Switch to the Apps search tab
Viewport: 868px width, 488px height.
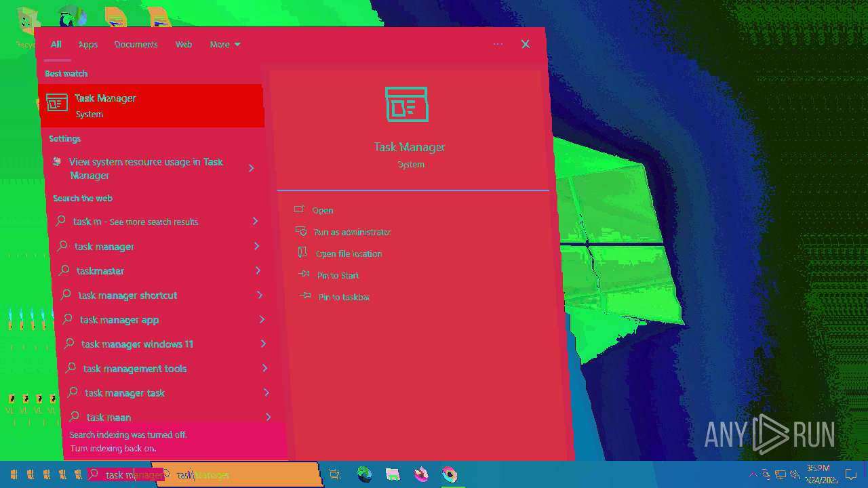click(x=88, y=45)
